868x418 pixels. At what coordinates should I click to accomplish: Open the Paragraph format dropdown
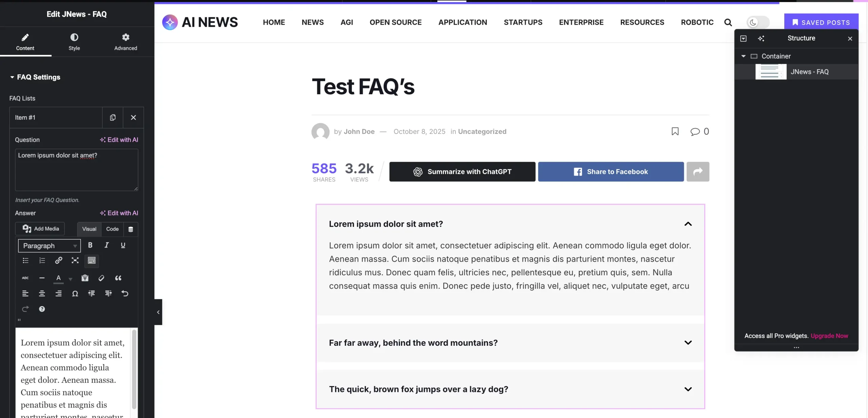click(50, 246)
